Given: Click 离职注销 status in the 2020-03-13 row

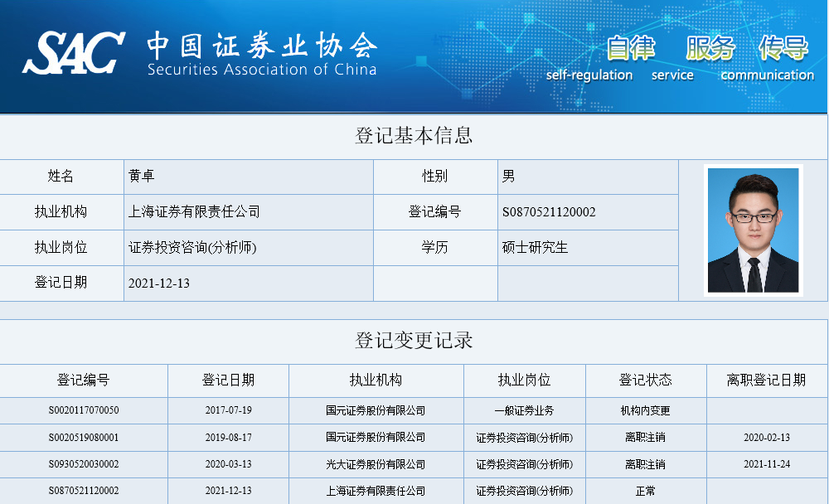Looking at the screenshot, I should pos(646,464).
